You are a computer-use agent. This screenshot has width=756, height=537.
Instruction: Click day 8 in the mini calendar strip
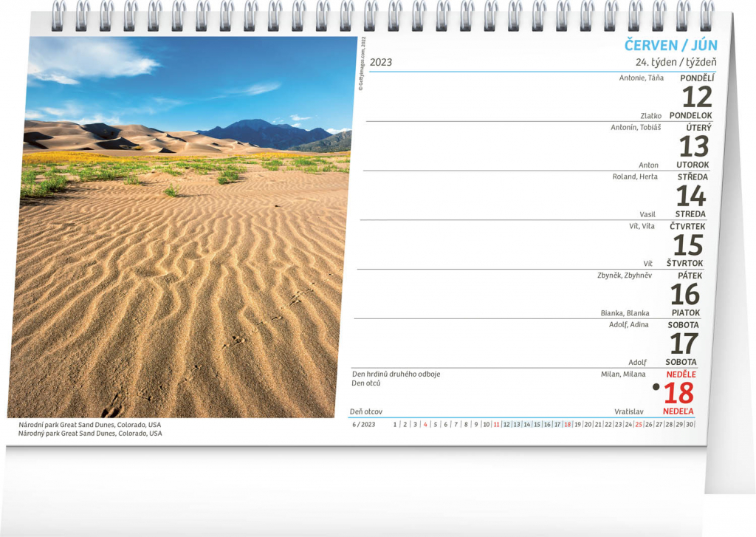466,425
